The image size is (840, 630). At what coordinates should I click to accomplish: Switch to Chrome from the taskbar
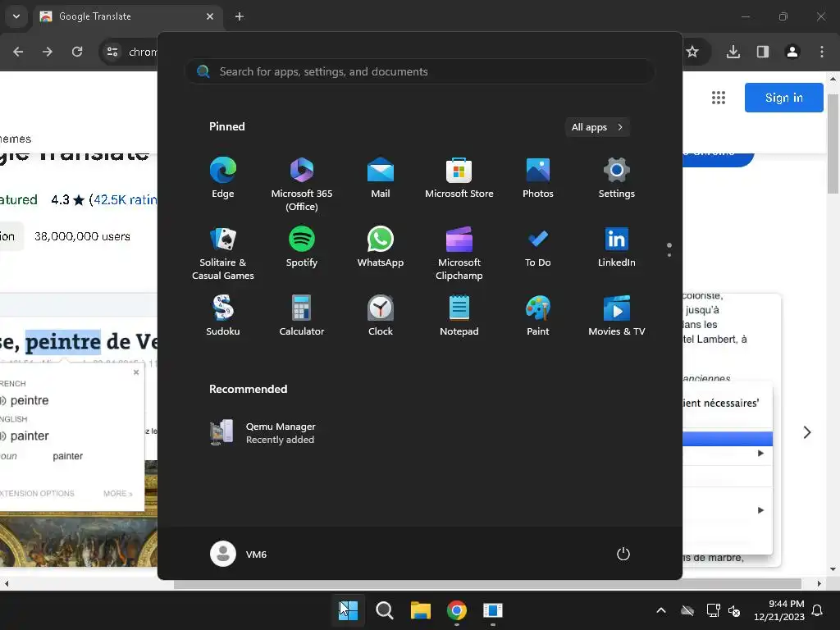[x=456, y=609]
